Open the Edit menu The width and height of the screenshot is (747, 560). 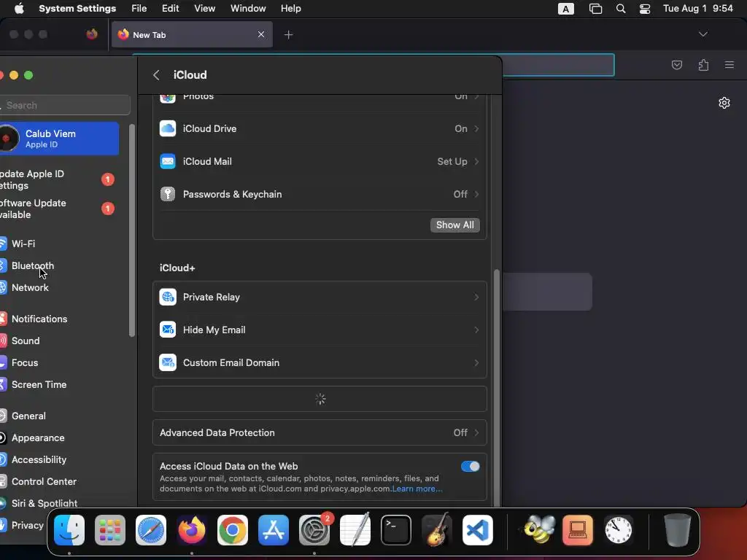170,9
